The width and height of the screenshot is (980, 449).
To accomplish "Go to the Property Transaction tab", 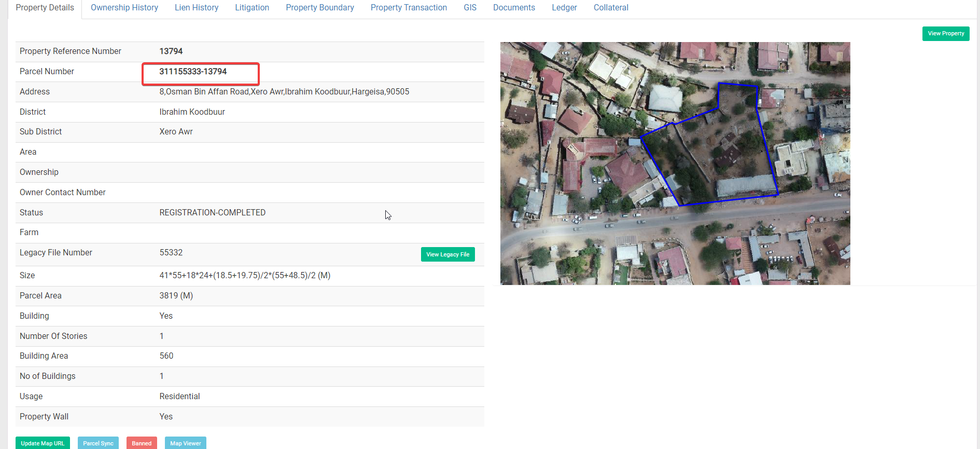I will [x=409, y=8].
